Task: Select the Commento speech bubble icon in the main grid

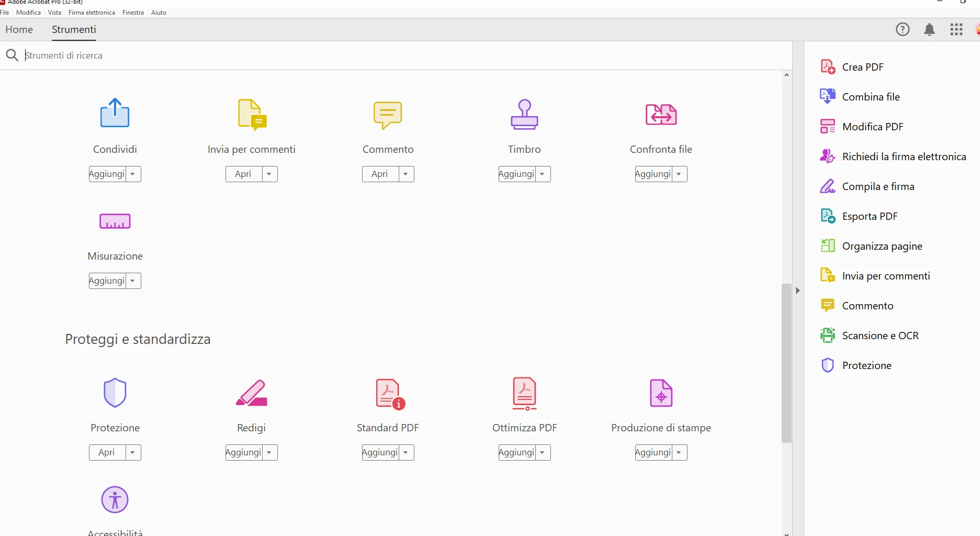Action: (x=388, y=115)
